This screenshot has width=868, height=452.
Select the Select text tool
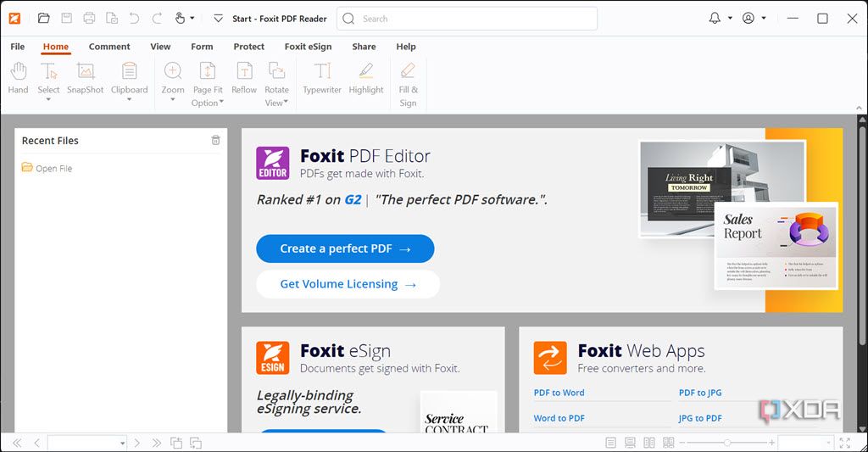pos(48,77)
